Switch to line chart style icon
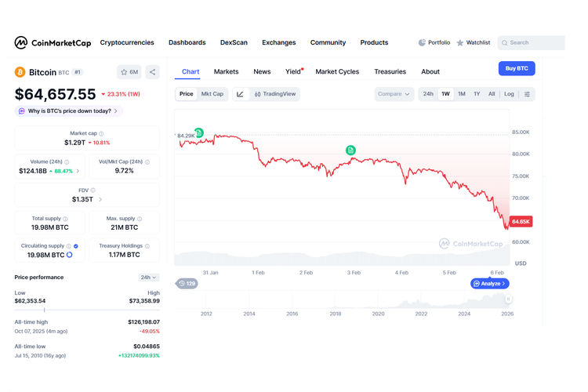 pyautogui.click(x=241, y=94)
